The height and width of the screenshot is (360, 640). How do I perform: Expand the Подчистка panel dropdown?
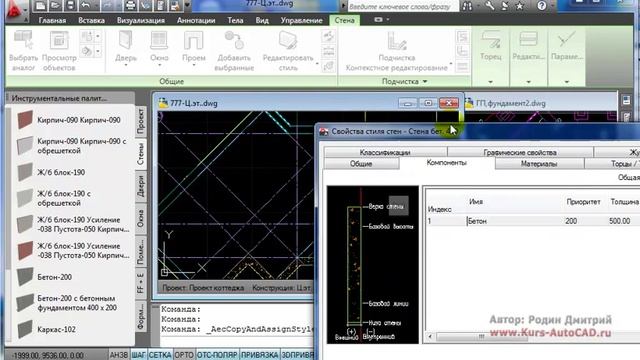pos(425,82)
